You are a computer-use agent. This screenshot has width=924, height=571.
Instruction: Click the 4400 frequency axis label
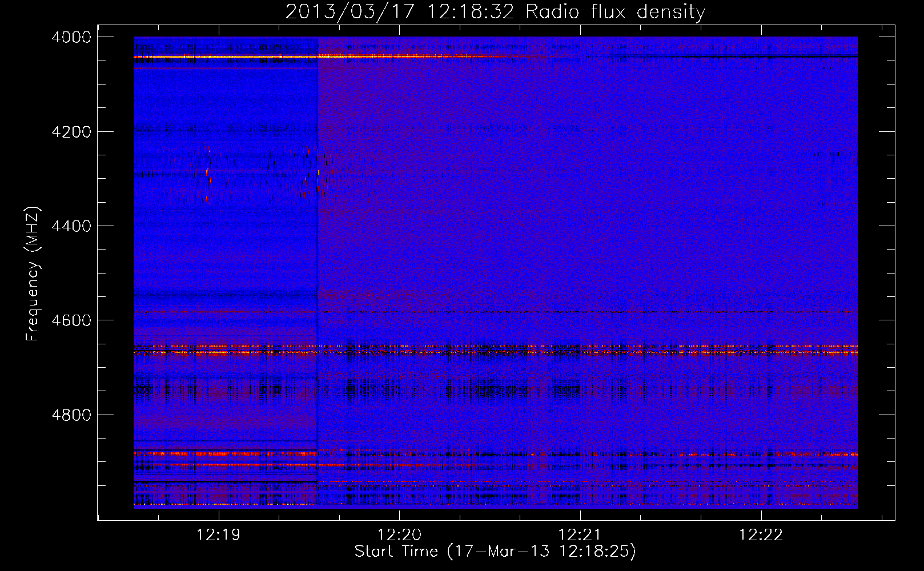71,226
